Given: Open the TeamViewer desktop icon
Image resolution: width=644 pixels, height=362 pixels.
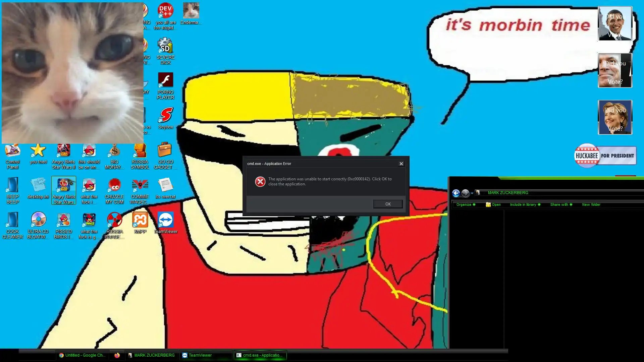Looking at the screenshot, I should click(165, 221).
